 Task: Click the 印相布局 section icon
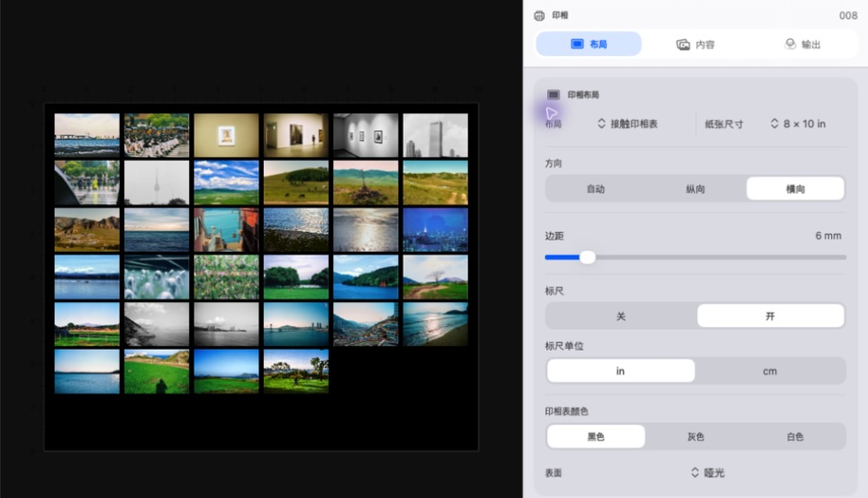(553, 95)
